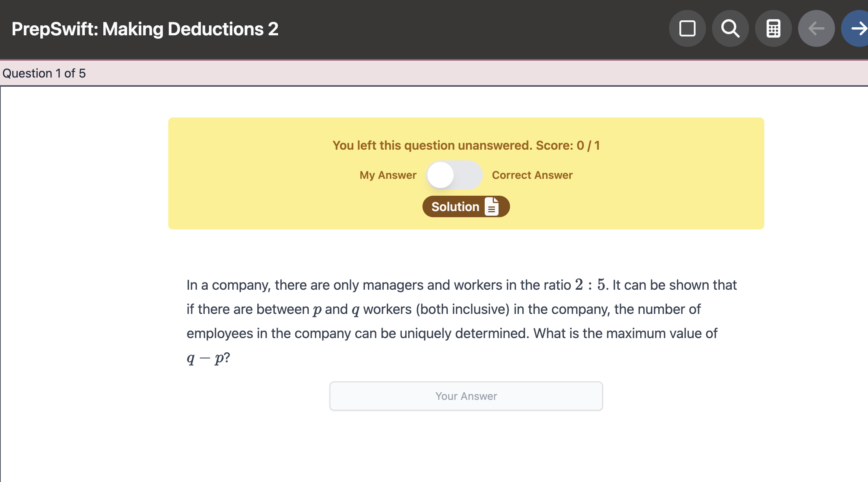The image size is (868, 482).
Task: Click the document icon on Solution button
Action: coord(492,206)
